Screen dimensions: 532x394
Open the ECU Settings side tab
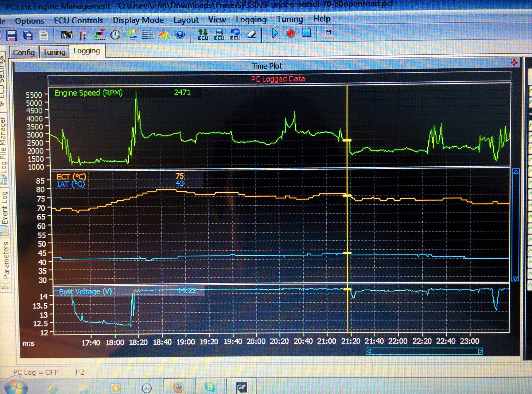point(2,82)
